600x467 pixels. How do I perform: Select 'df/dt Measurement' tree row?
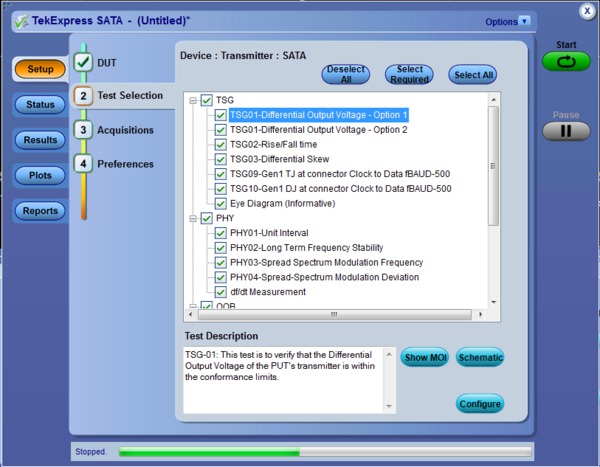(x=268, y=292)
